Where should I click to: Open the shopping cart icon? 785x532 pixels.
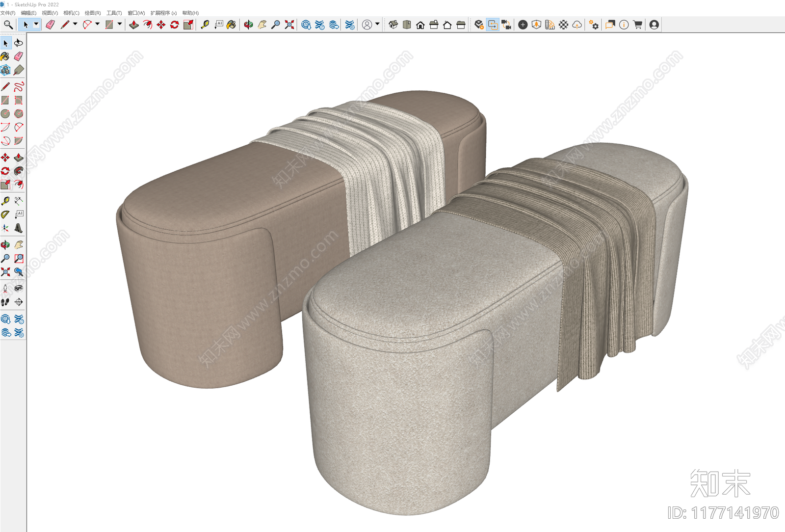pyautogui.click(x=638, y=25)
